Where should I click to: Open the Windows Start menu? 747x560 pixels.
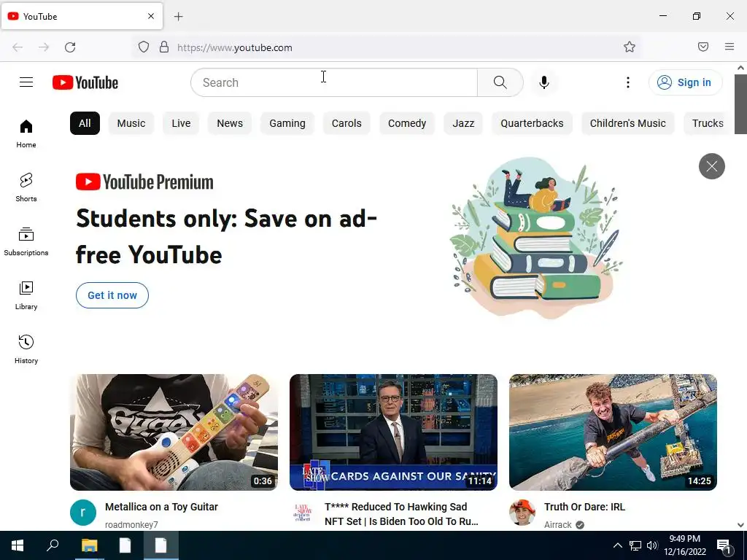click(18, 545)
